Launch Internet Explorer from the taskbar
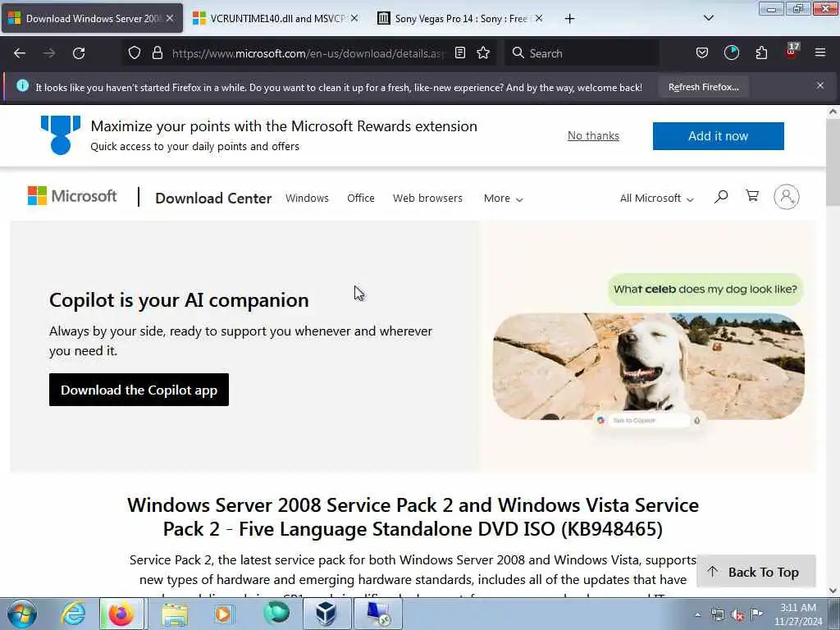This screenshot has height=630, width=840. click(x=73, y=614)
